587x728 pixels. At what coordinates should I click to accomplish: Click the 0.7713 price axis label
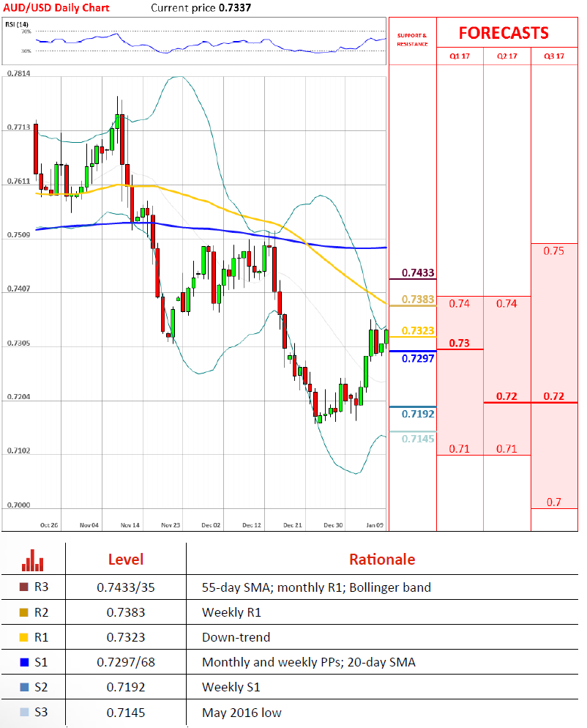[18, 127]
